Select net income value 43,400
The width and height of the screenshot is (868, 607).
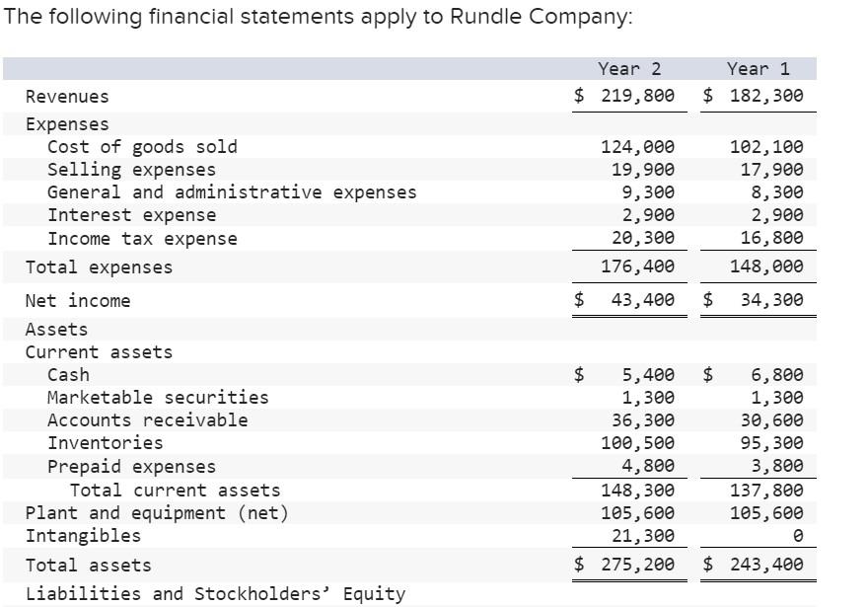pyautogui.click(x=643, y=300)
